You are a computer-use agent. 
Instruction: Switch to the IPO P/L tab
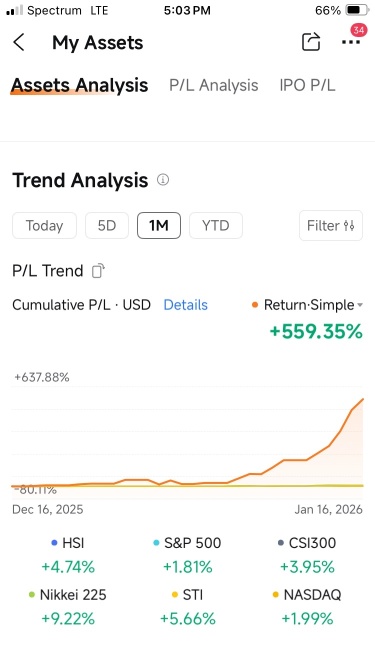[x=307, y=86]
